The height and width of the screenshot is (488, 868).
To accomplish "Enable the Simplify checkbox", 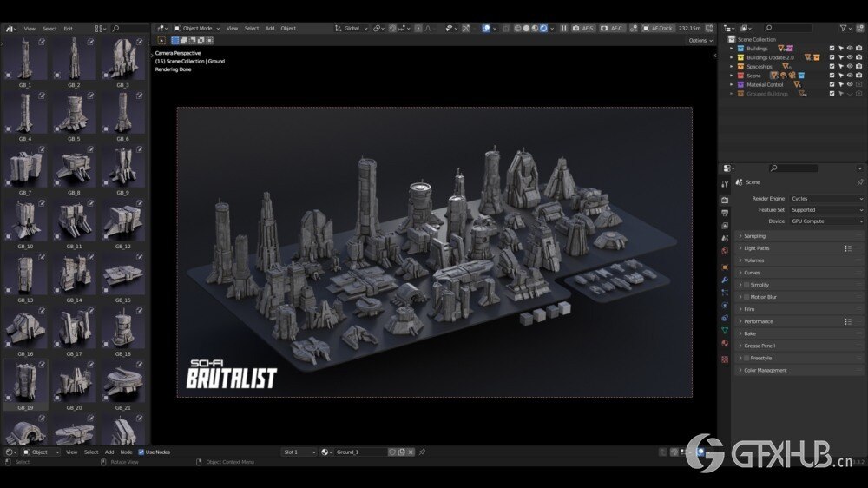I will click(746, 285).
